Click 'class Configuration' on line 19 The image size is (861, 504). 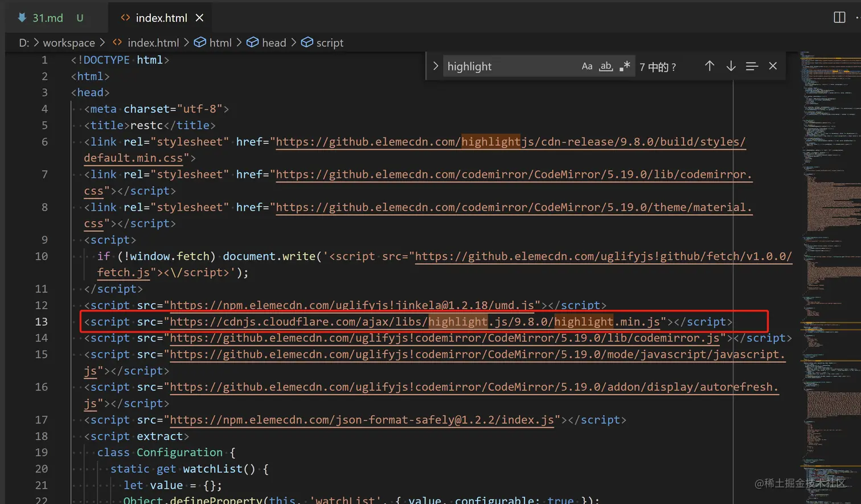(159, 453)
